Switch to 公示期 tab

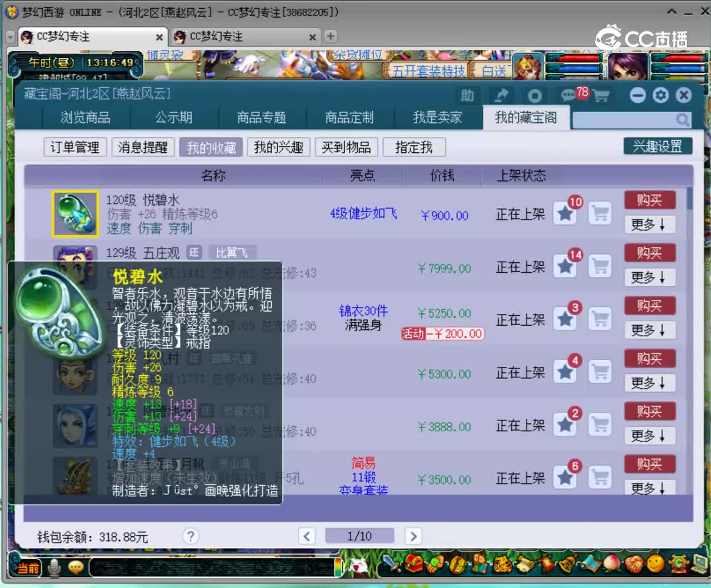[x=174, y=118]
